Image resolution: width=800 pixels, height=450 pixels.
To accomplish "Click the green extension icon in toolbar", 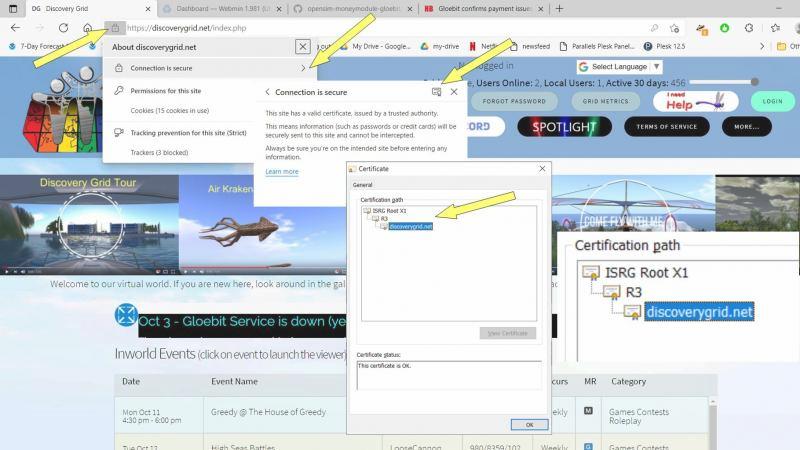I will (x=724, y=28).
